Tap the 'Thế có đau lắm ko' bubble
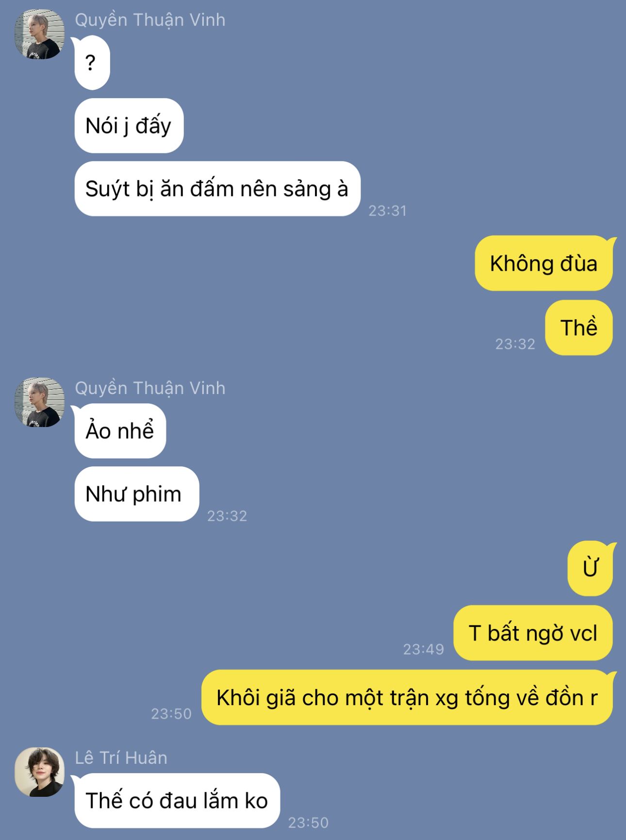626x840 pixels. (x=177, y=800)
